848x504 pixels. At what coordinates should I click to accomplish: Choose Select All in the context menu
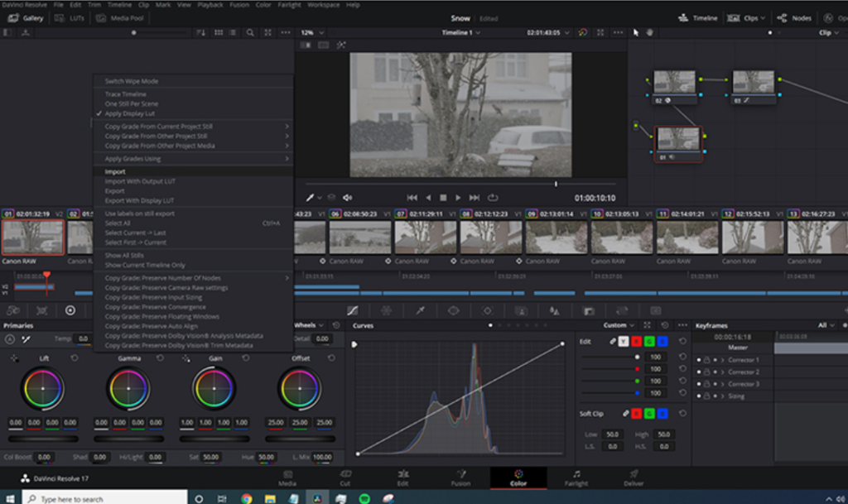[x=118, y=223]
